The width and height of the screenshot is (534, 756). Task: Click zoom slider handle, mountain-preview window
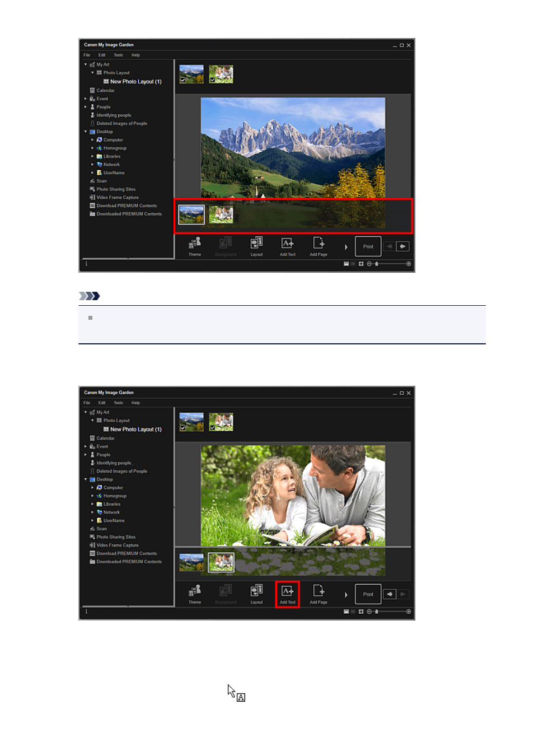tap(377, 264)
